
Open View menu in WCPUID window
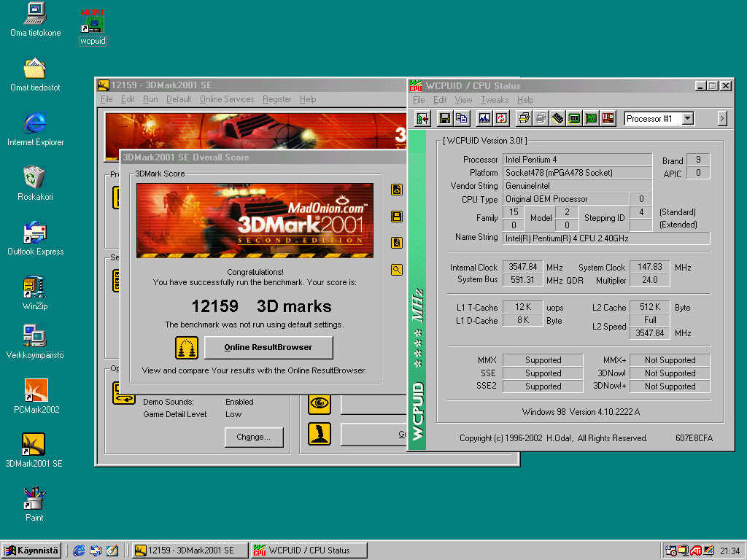tap(463, 100)
